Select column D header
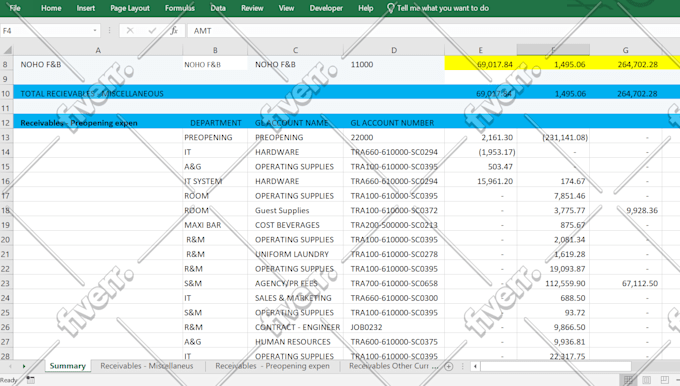Viewport: 680px width, 386px height. [x=394, y=50]
